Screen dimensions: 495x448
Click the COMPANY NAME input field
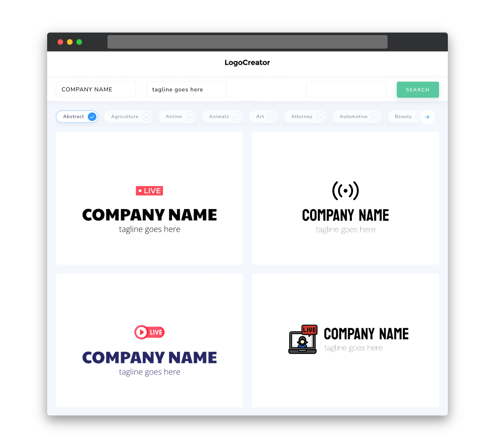coord(96,89)
